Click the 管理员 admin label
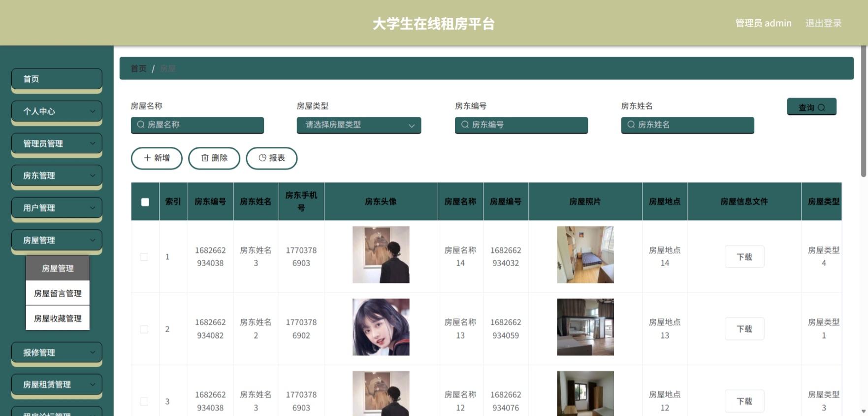This screenshot has height=416, width=868. [763, 23]
